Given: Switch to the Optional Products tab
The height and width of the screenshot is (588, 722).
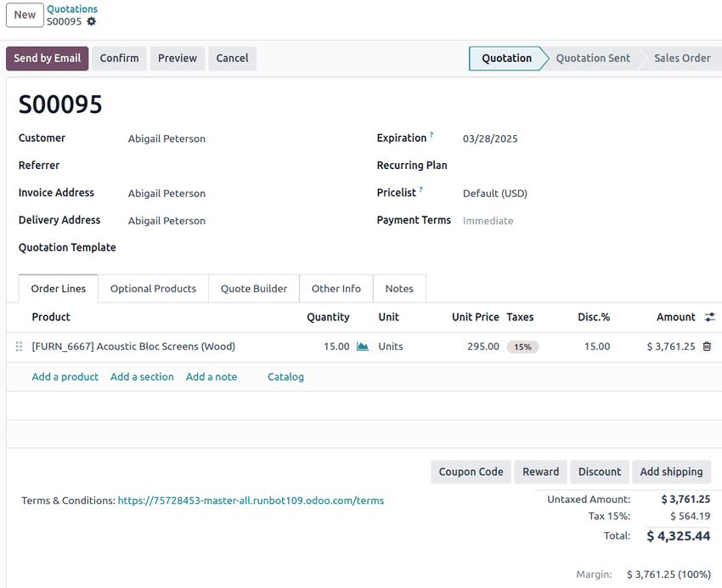Looking at the screenshot, I should [x=153, y=289].
